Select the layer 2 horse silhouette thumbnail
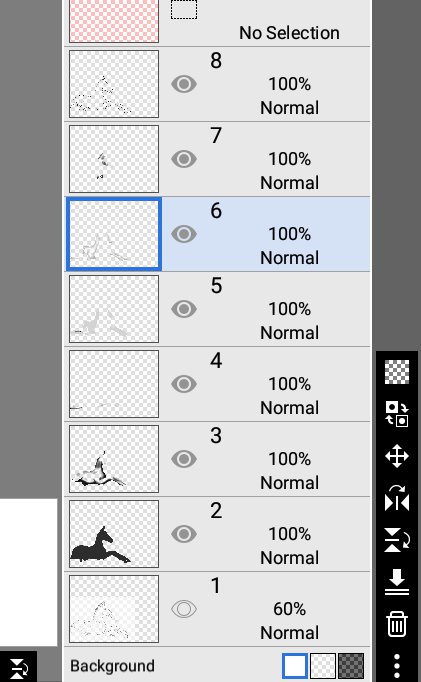Viewport: 421px width, 682px height. [114, 534]
